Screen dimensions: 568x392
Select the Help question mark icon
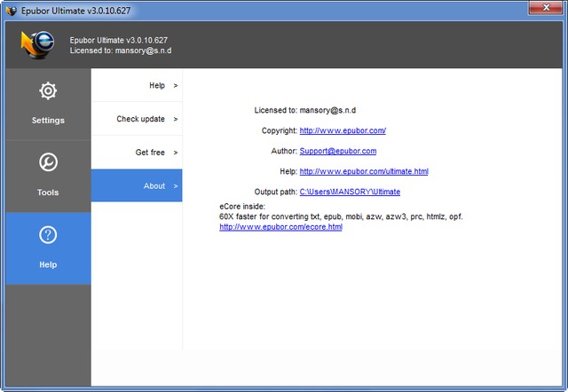tap(48, 236)
